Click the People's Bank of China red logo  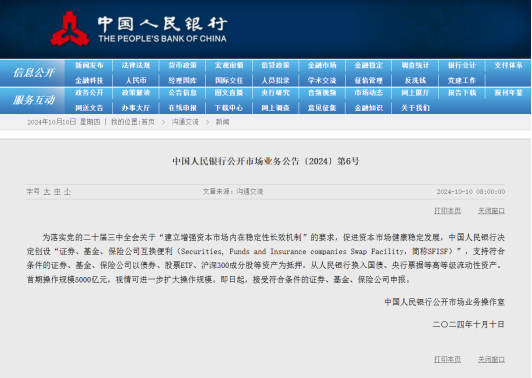(x=70, y=29)
